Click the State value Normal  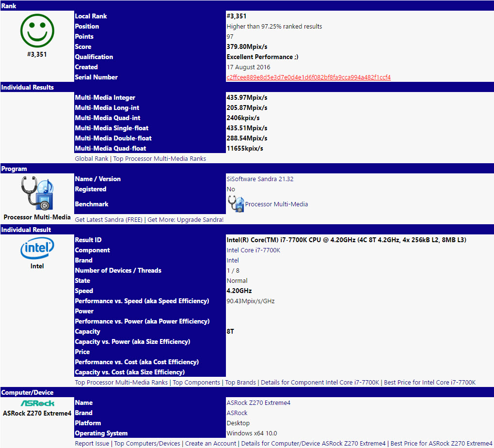[x=237, y=280]
